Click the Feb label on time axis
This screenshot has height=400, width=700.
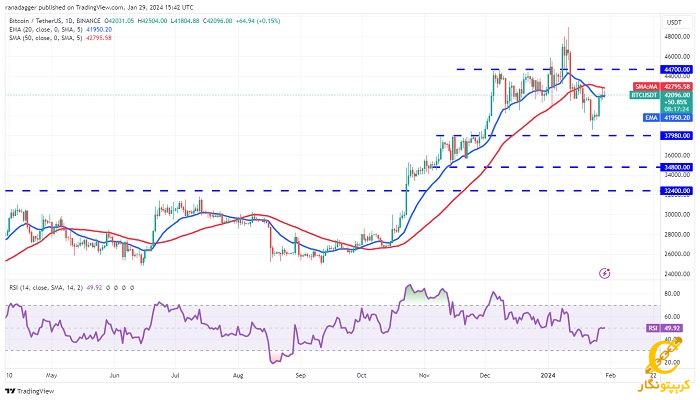click(x=610, y=375)
